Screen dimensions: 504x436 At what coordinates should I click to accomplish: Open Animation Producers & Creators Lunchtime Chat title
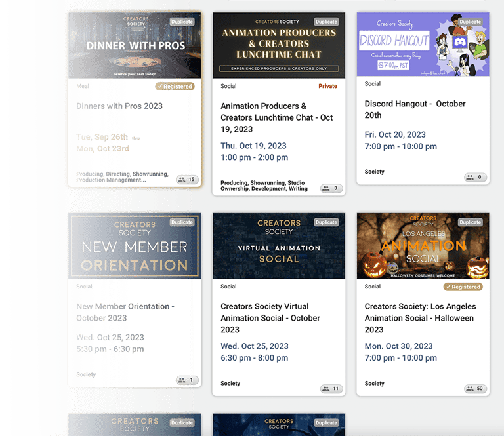click(277, 117)
